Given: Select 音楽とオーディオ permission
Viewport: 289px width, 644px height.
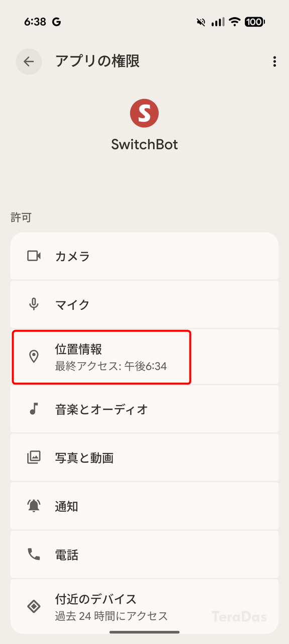Looking at the screenshot, I should point(144,409).
